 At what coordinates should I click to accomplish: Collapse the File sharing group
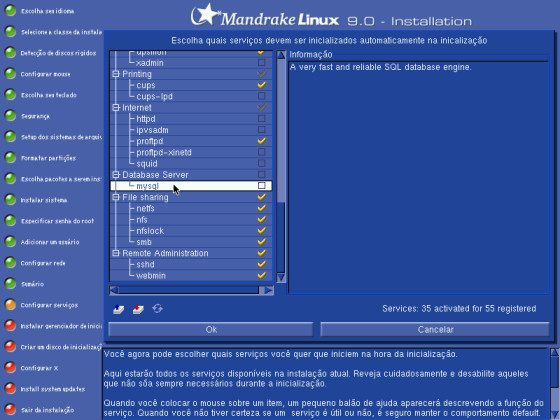pyautogui.click(x=116, y=197)
